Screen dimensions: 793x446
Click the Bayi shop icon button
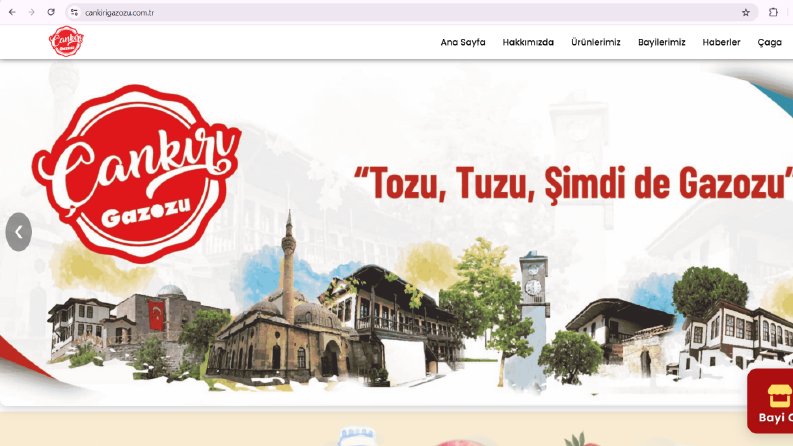(x=770, y=401)
